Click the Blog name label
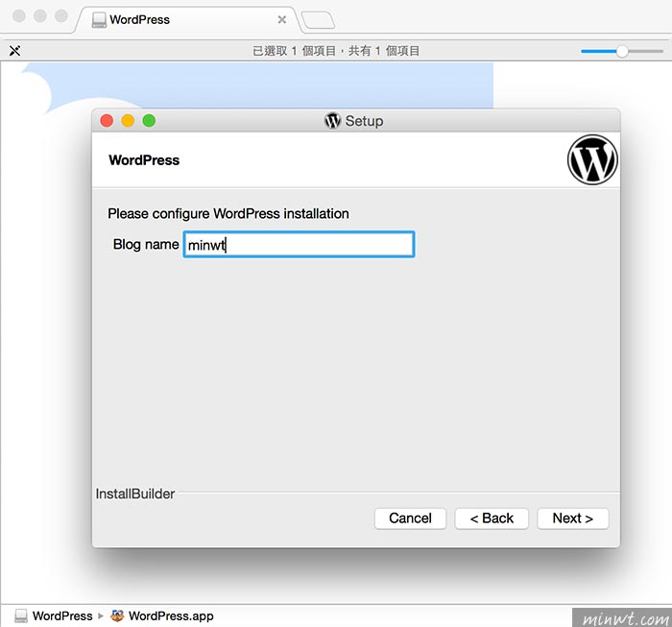This screenshot has height=627, width=672. (x=146, y=244)
